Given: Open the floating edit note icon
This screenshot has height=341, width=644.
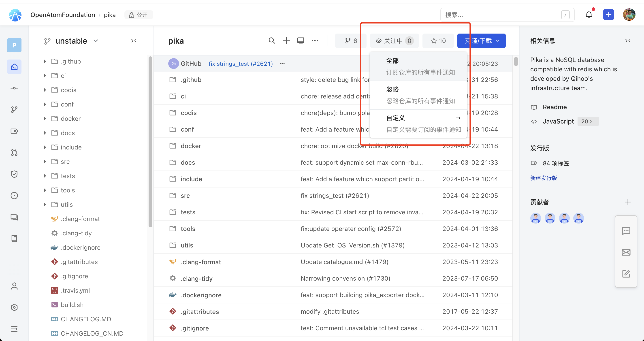Looking at the screenshot, I should [x=626, y=274].
